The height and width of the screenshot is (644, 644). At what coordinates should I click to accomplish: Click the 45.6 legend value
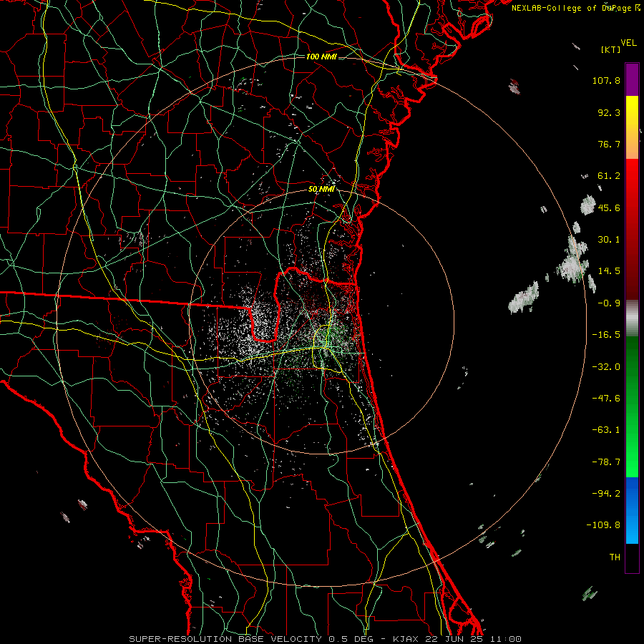609,208
